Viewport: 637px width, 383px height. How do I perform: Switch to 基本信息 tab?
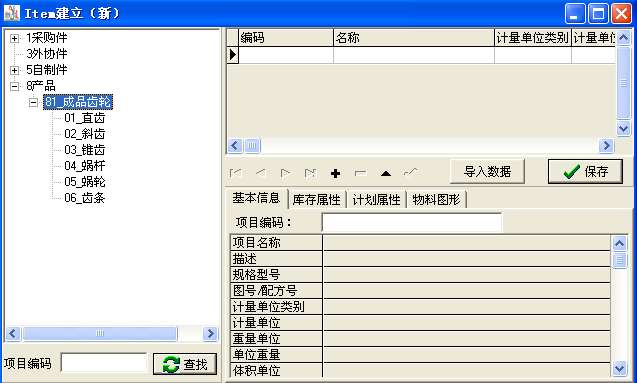pos(256,198)
